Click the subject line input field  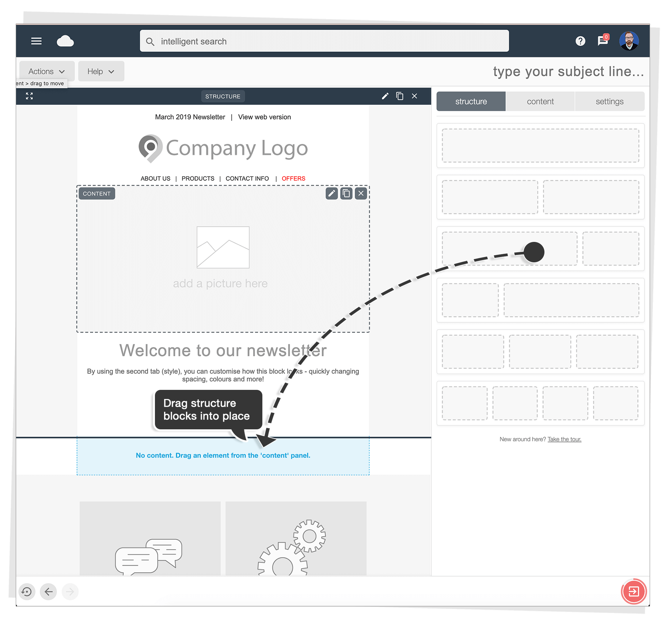[569, 72]
